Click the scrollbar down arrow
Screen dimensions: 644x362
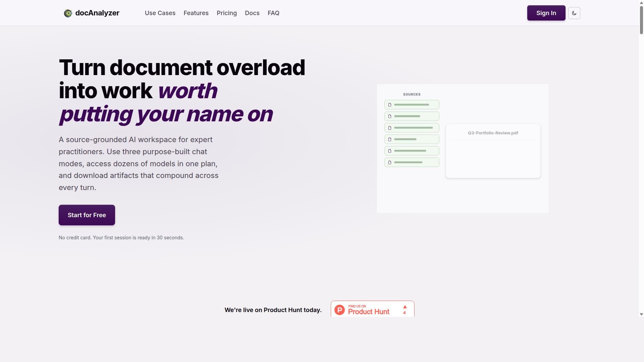pos(641,314)
